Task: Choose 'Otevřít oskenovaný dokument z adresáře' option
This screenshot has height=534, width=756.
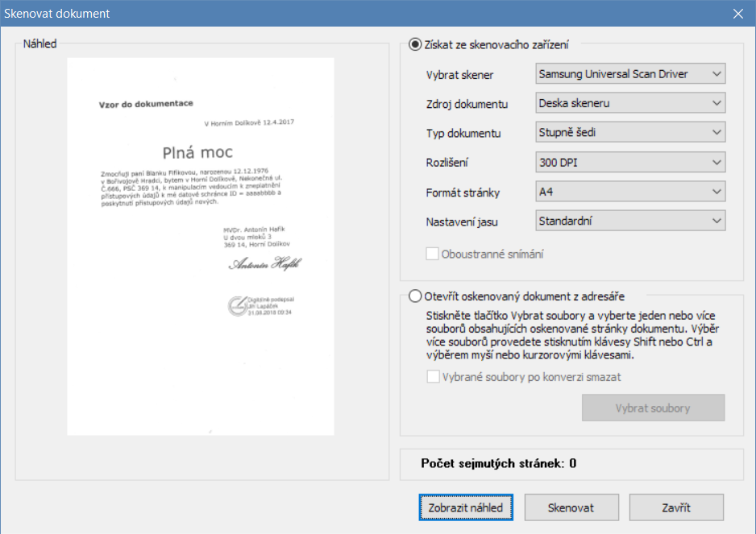Action: pos(416,296)
